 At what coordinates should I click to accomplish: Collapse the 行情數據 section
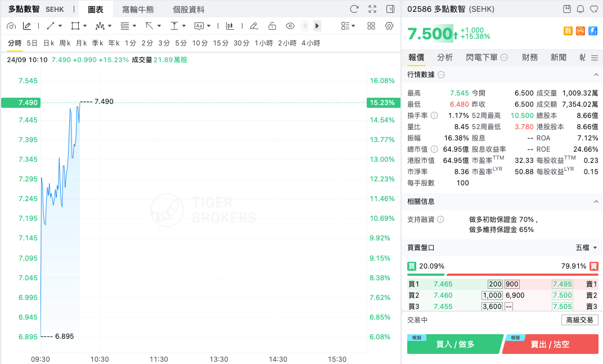596,75
